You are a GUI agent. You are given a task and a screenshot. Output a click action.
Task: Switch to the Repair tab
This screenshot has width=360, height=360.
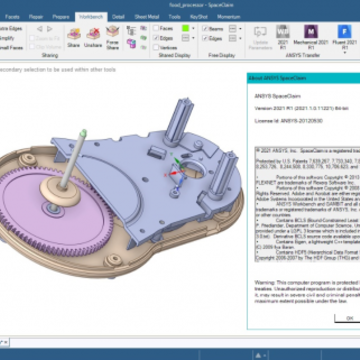(36, 17)
